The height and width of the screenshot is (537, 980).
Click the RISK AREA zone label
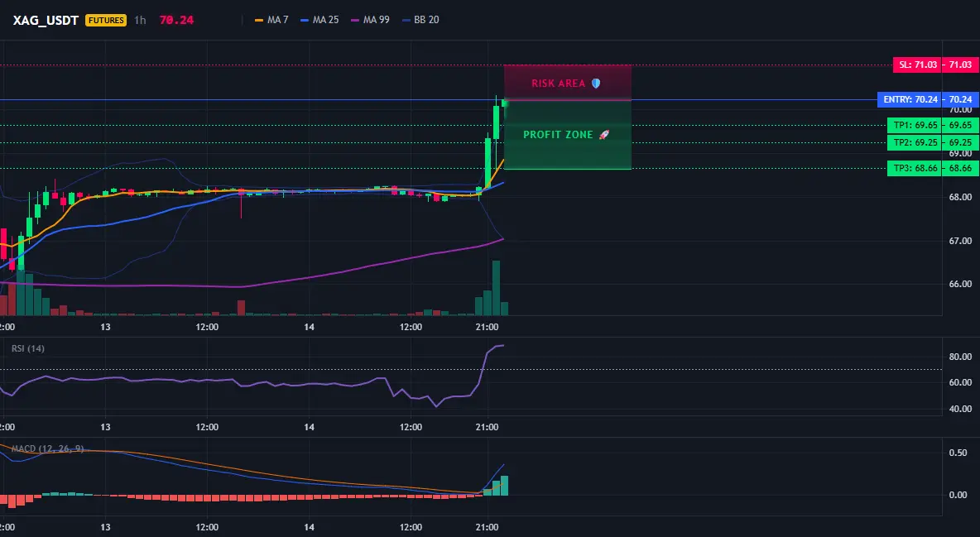558,83
